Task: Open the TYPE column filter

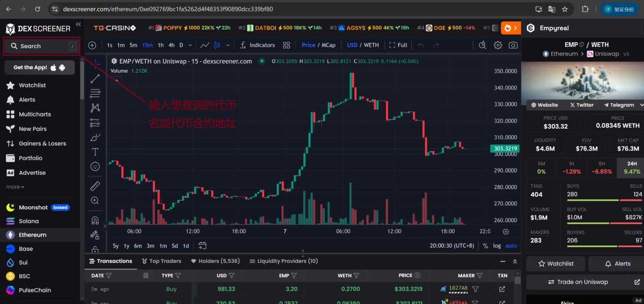Action: pos(178,276)
